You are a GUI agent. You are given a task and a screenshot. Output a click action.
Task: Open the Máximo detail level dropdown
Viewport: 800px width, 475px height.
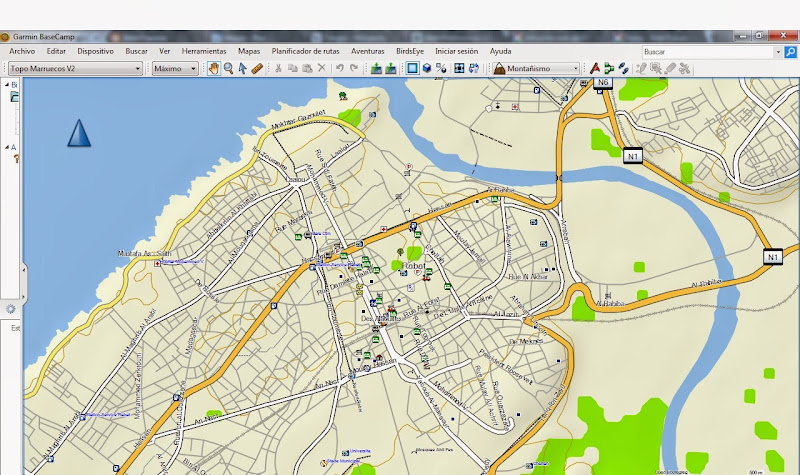pos(175,68)
